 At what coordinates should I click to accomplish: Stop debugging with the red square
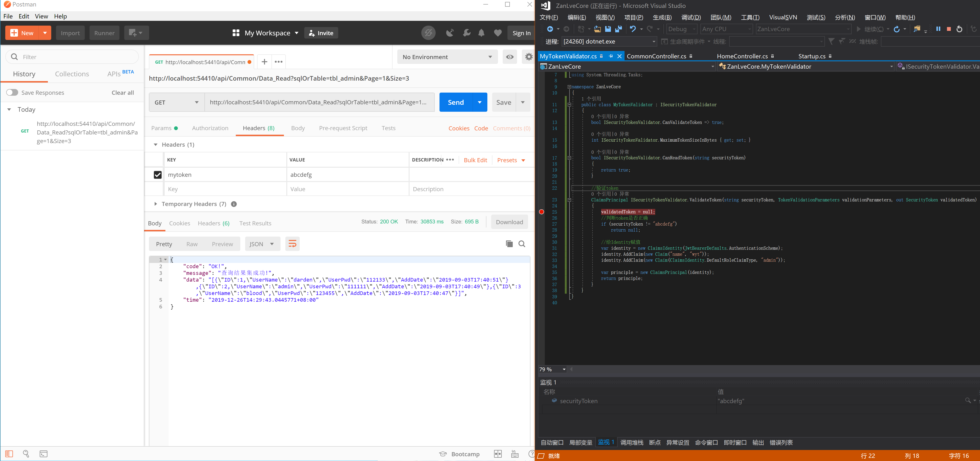[x=949, y=29]
